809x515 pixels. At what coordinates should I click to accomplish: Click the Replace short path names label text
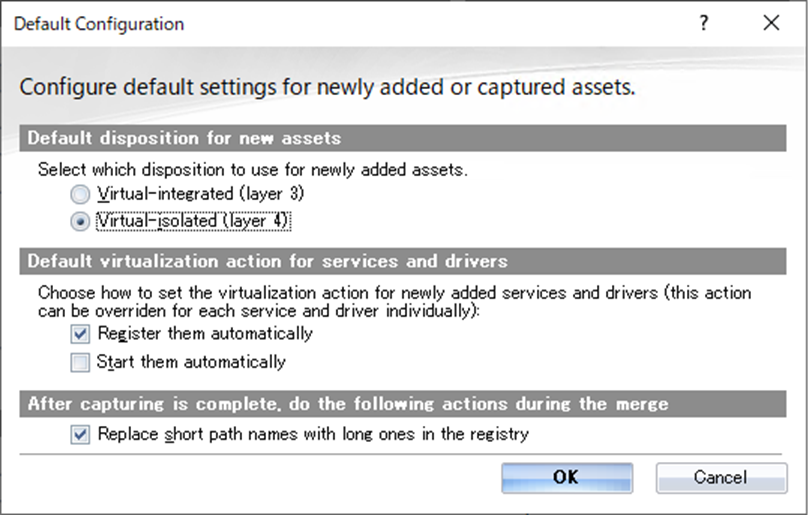pyautogui.click(x=312, y=434)
